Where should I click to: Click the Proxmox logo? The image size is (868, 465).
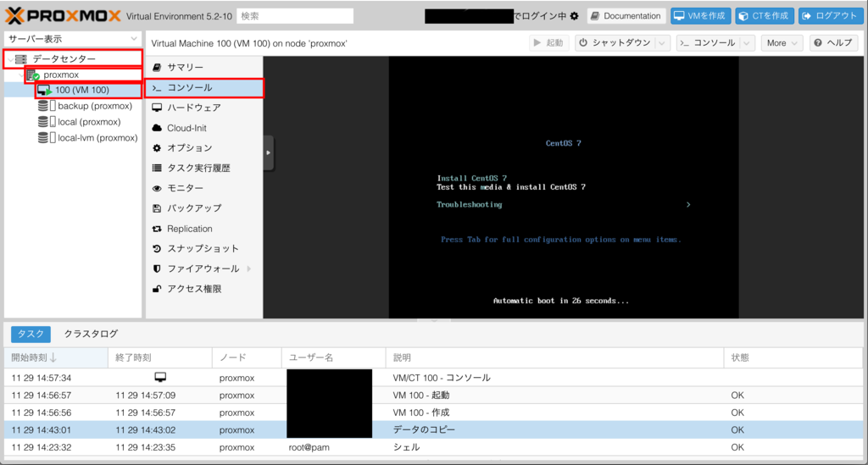63,15
